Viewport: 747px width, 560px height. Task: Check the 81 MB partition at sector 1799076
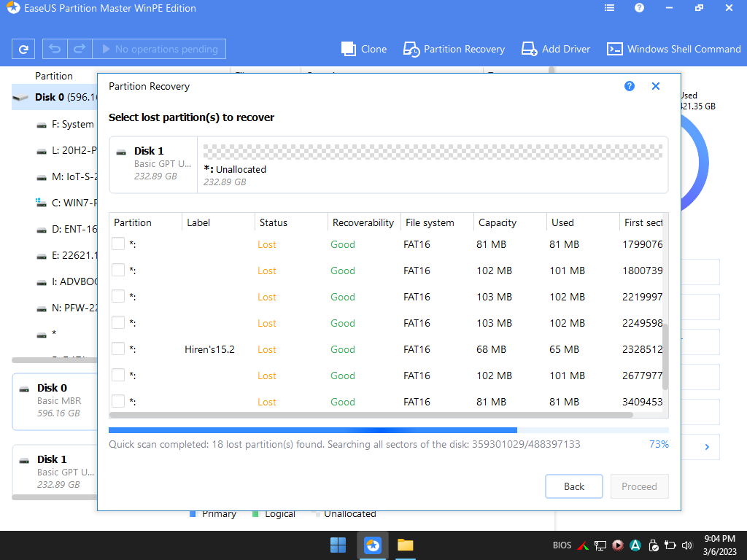pyautogui.click(x=118, y=244)
